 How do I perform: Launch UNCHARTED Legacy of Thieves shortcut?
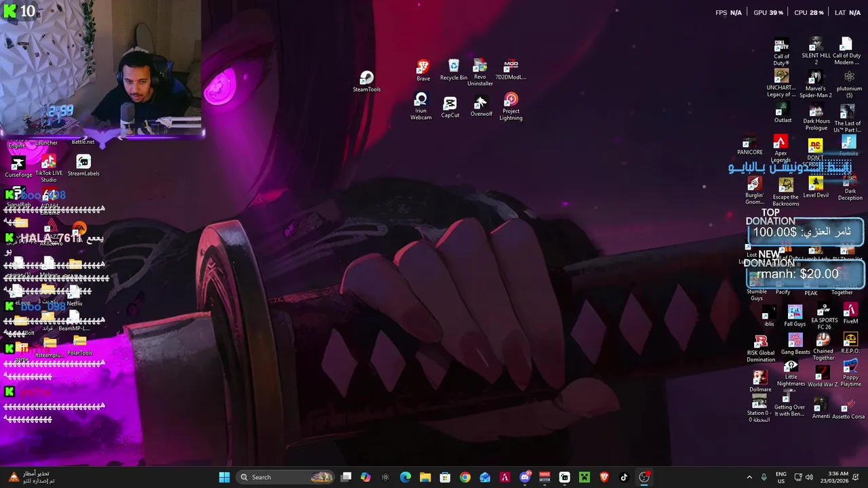[x=781, y=83]
